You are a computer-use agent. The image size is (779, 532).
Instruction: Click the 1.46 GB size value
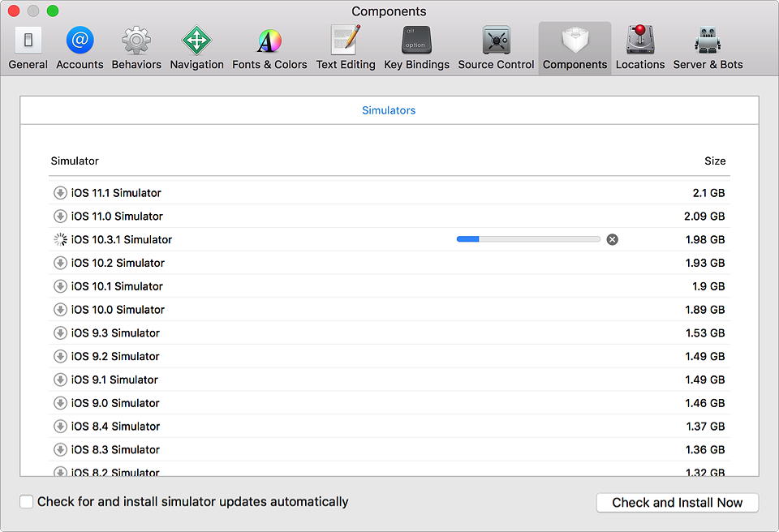[x=704, y=403]
